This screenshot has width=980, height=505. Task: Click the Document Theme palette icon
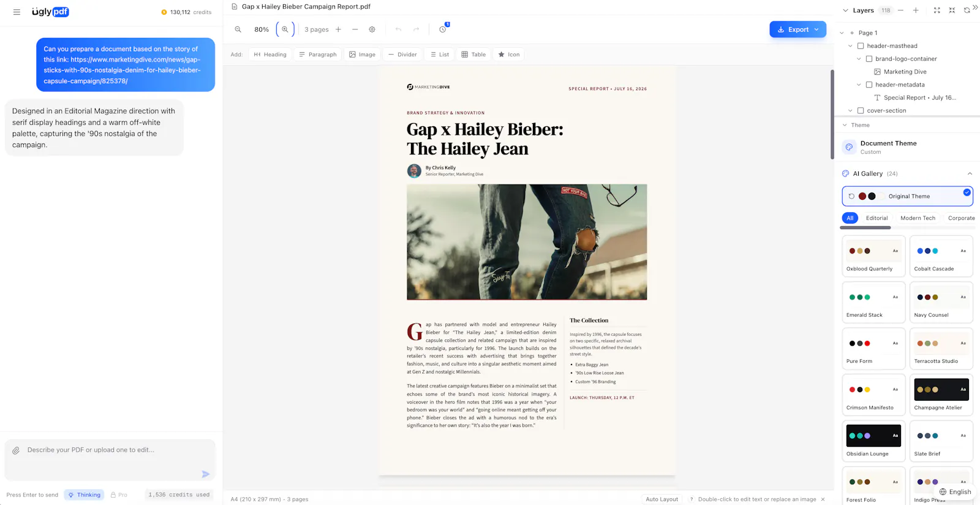click(x=849, y=147)
